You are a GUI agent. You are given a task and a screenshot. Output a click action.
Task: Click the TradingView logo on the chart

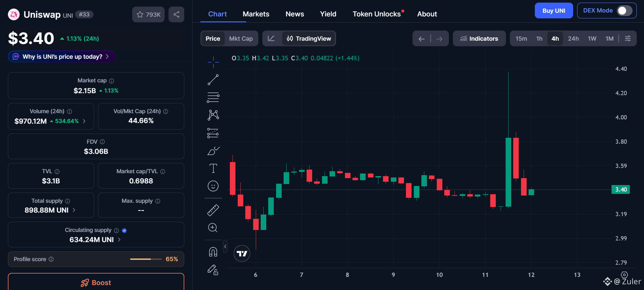(x=242, y=254)
